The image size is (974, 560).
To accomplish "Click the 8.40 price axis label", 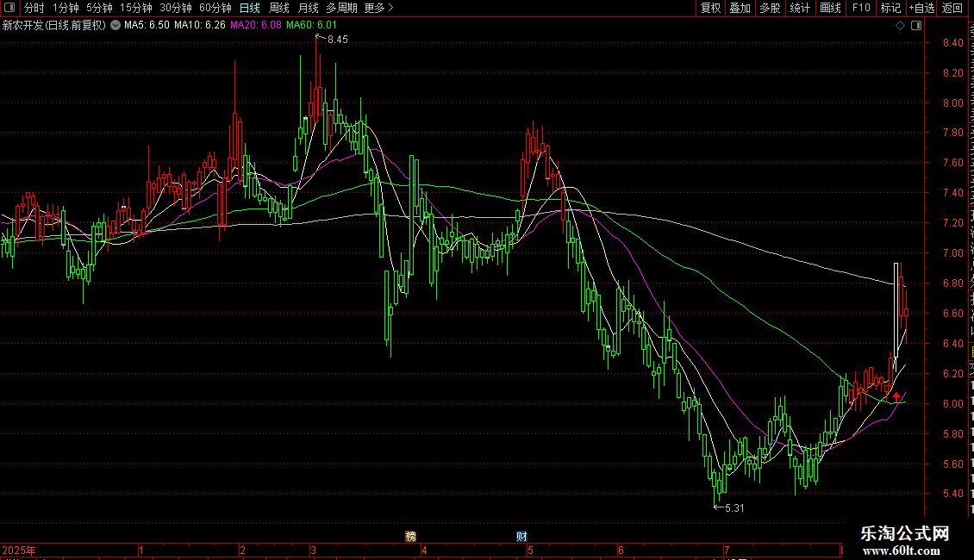I will pyautogui.click(x=952, y=43).
